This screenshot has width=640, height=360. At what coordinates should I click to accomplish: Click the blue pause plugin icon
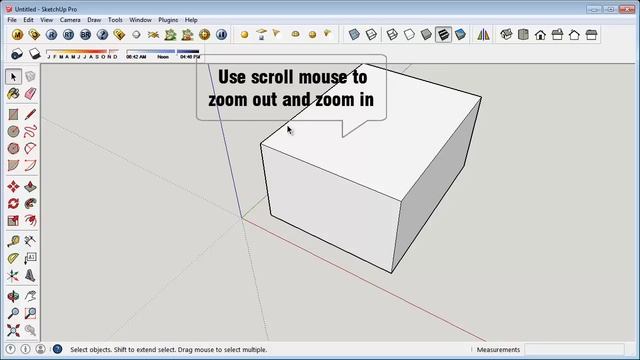tap(222, 35)
